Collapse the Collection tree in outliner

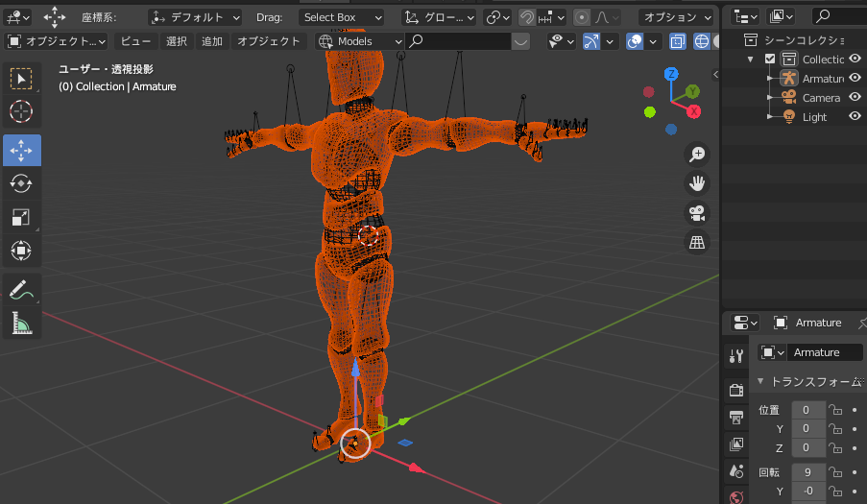(750, 60)
